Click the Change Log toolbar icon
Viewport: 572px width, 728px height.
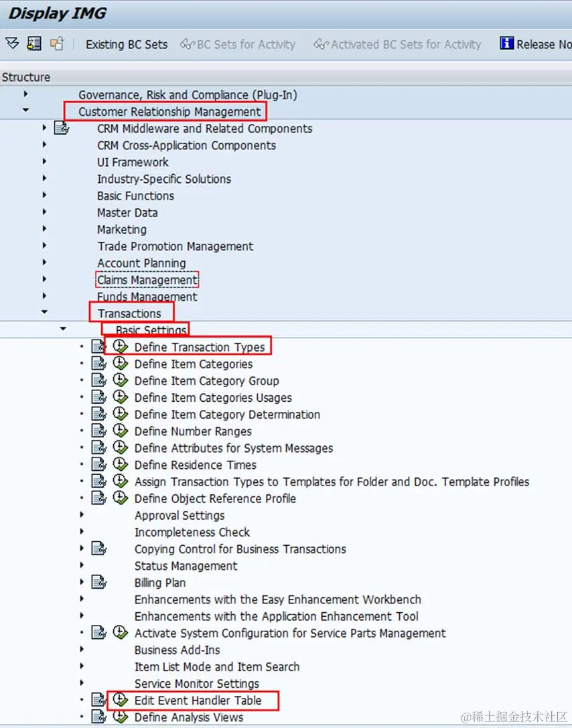click(x=57, y=44)
